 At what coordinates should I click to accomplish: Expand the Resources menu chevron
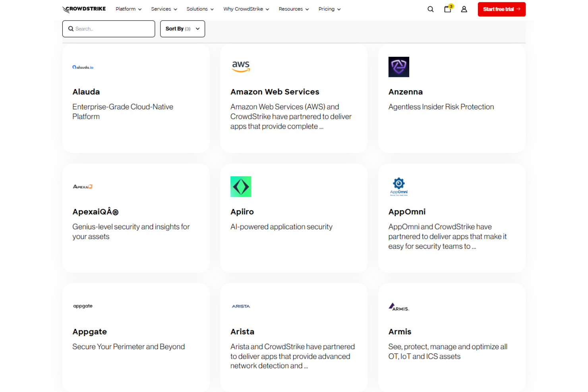click(307, 9)
